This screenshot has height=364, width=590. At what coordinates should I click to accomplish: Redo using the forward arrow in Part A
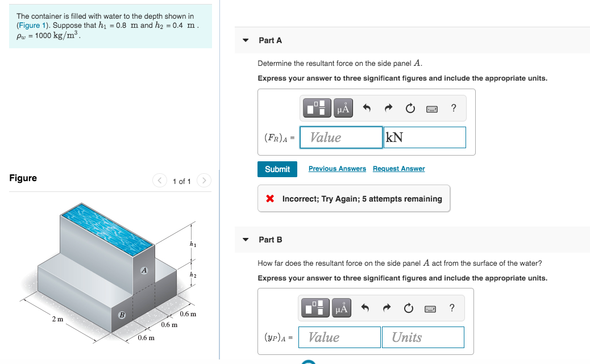tap(389, 108)
